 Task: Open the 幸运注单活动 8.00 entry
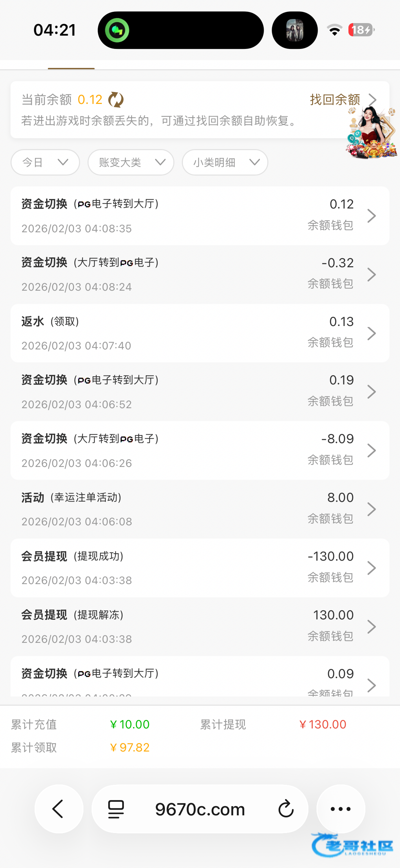pyautogui.click(x=199, y=509)
